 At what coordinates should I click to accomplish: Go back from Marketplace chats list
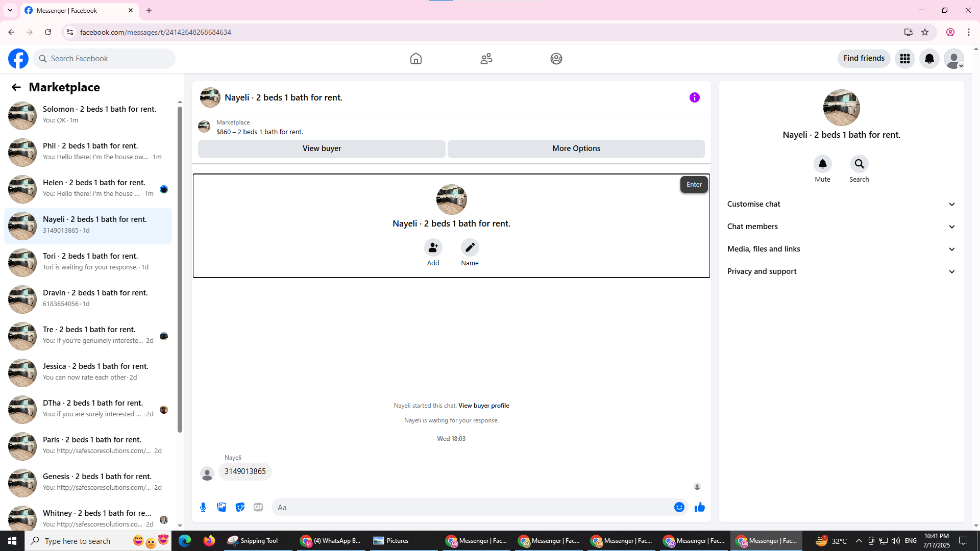coord(16,87)
